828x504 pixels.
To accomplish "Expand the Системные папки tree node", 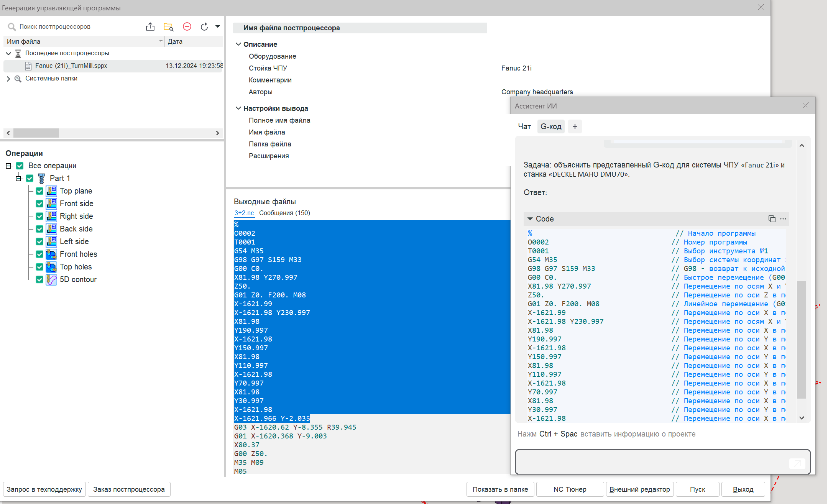I will coord(8,79).
